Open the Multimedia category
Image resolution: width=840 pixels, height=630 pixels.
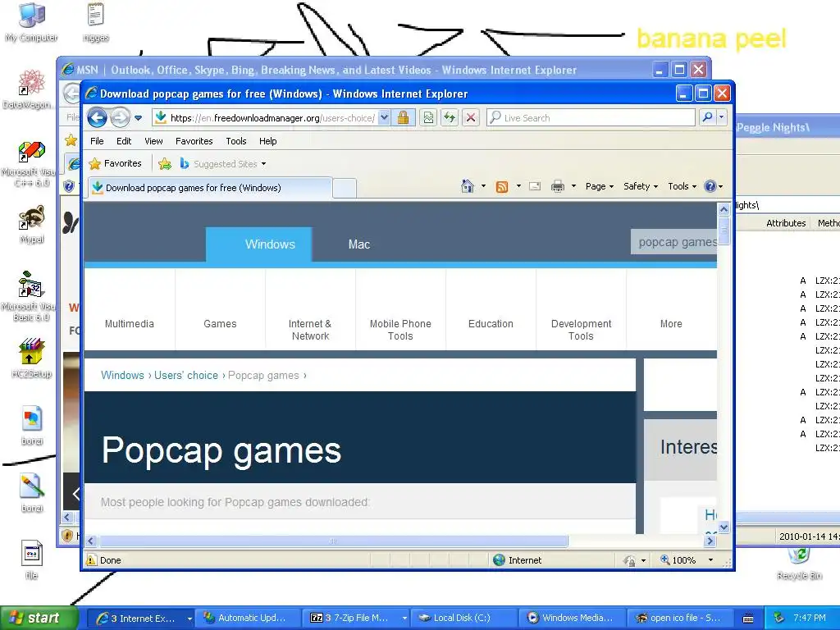tap(130, 323)
